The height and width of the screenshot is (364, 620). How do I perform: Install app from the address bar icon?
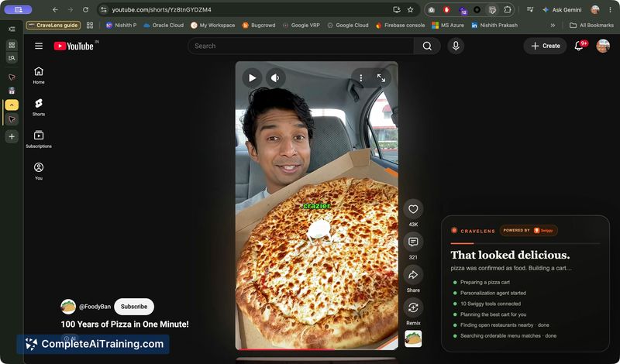pos(397,9)
